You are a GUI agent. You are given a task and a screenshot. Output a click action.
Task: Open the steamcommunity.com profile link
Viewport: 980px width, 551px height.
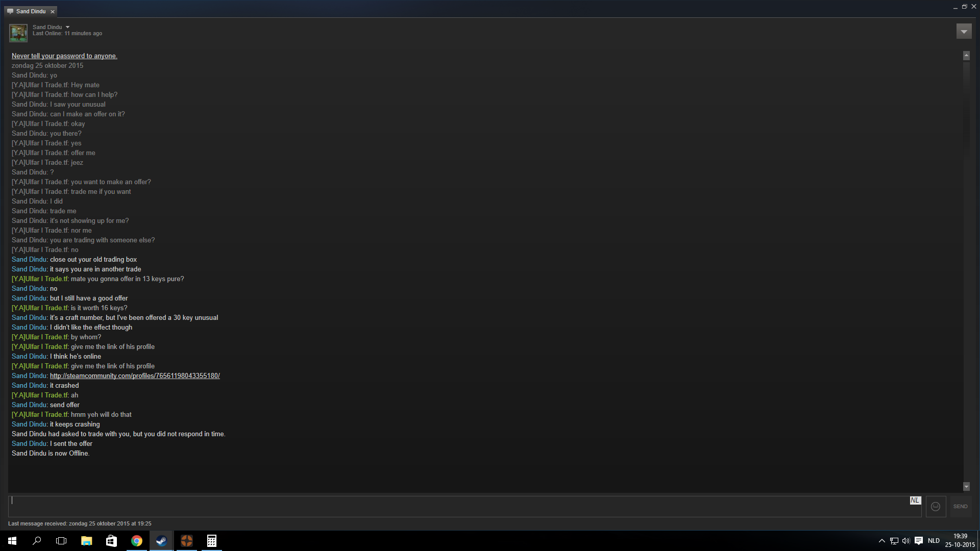(x=135, y=376)
